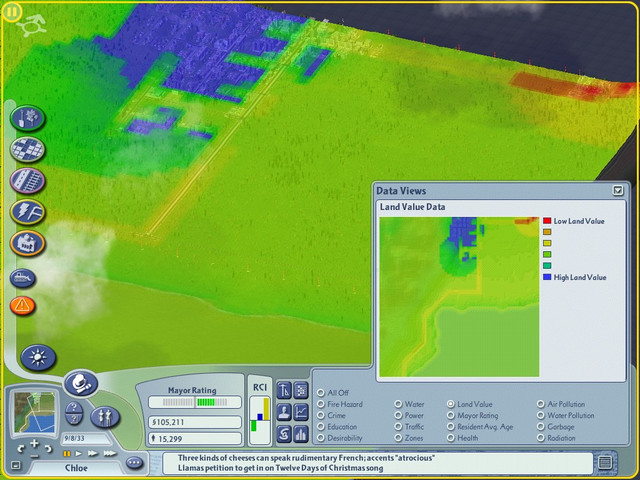The height and width of the screenshot is (480, 640).
Task: Open the news ticker list icon
Action: (604, 462)
